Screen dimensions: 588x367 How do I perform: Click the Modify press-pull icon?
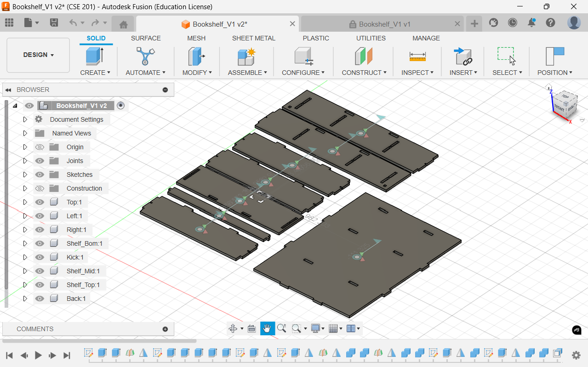tap(197, 56)
